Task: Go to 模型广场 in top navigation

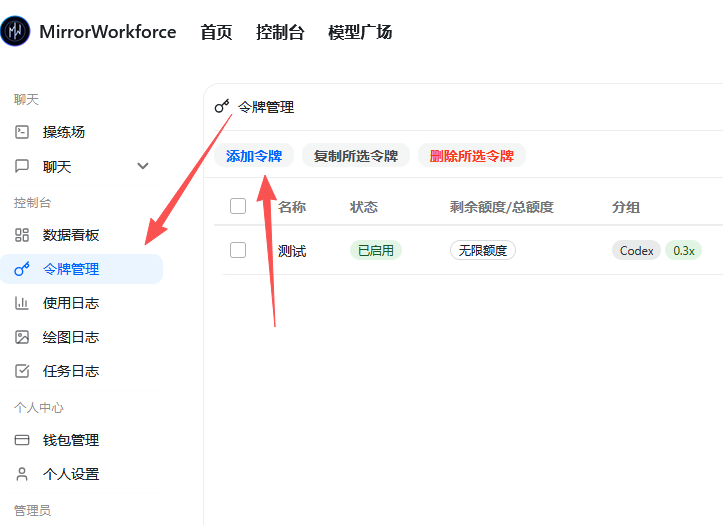Action: 360,32
